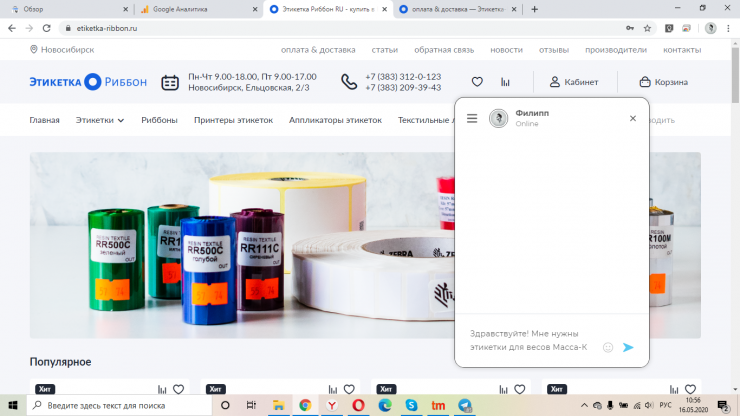Click the Windows taskbar search box

point(119,405)
